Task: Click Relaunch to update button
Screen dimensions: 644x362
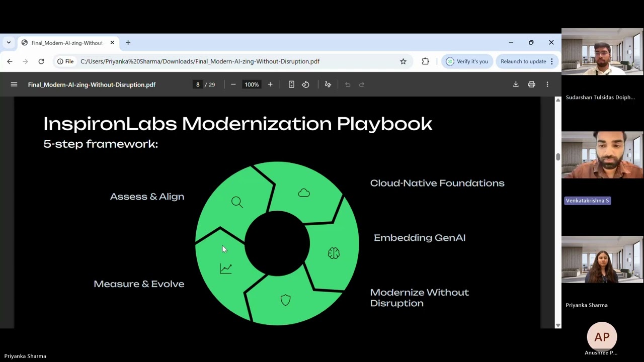Action: tap(523, 61)
